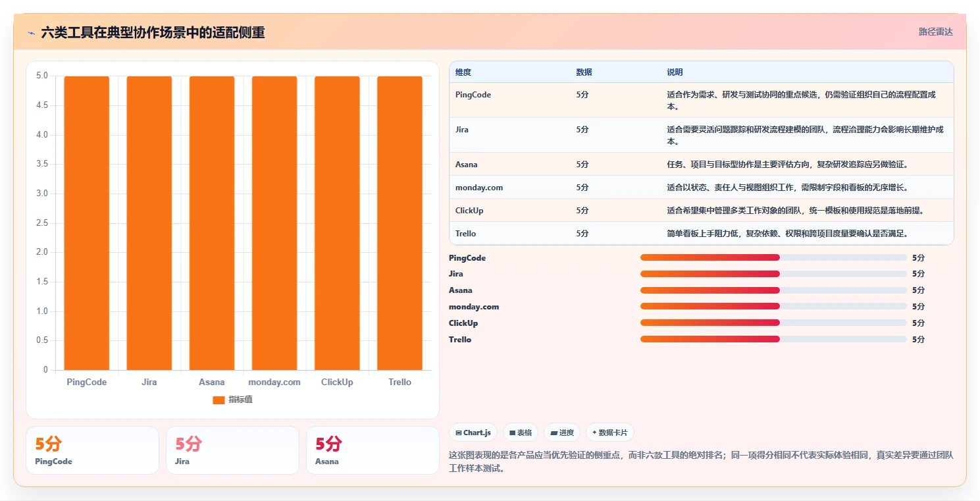The width and height of the screenshot is (980, 501).
Task: Click the 5分 value beside monday.com progress bar
Action: pyautogui.click(x=918, y=307)
